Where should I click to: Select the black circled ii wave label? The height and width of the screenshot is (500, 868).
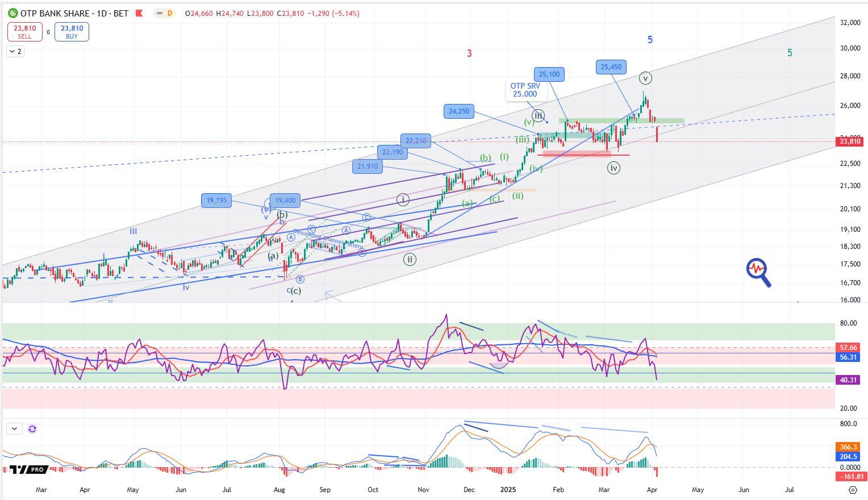[x=410, y=260]
